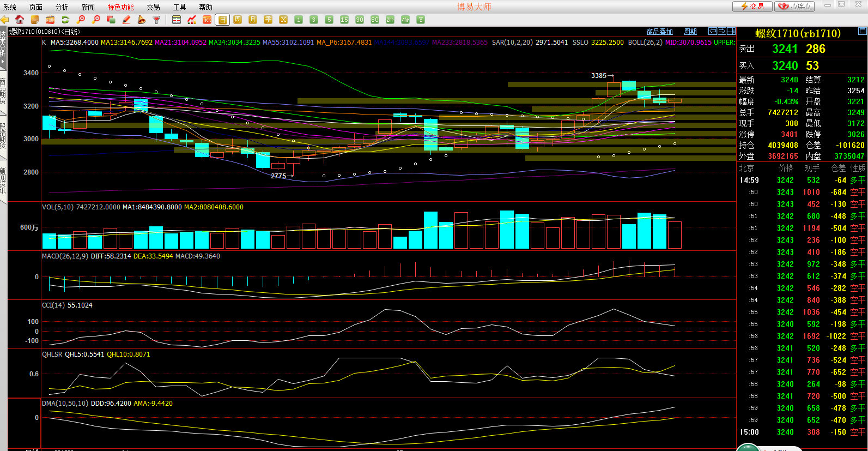Select the X custom period icon
Viewport: 868px width, 451px height.
point(283,20)
